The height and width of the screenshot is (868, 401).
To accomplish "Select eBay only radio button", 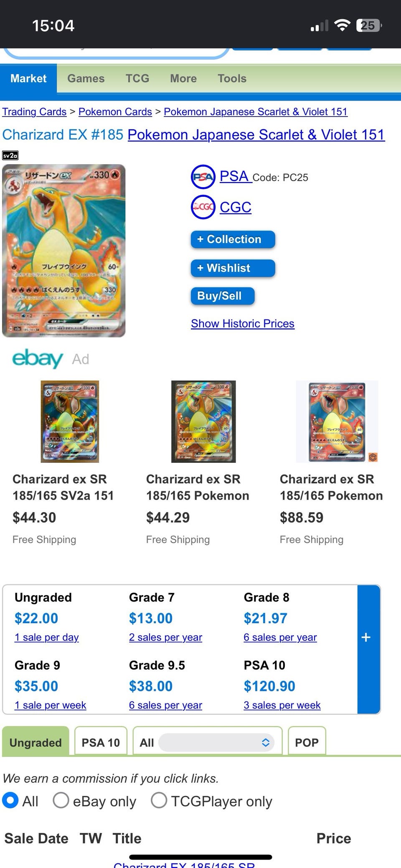I will tap(61, 801).
